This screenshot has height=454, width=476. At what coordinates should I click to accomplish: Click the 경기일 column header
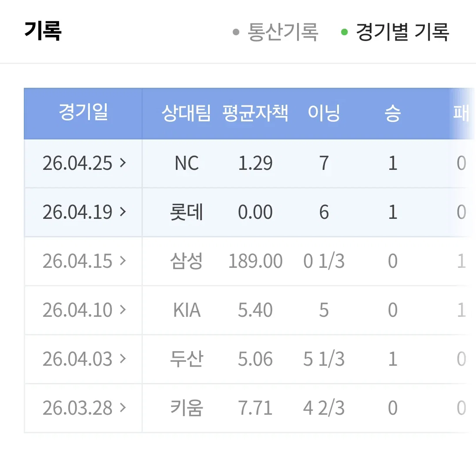83,112
